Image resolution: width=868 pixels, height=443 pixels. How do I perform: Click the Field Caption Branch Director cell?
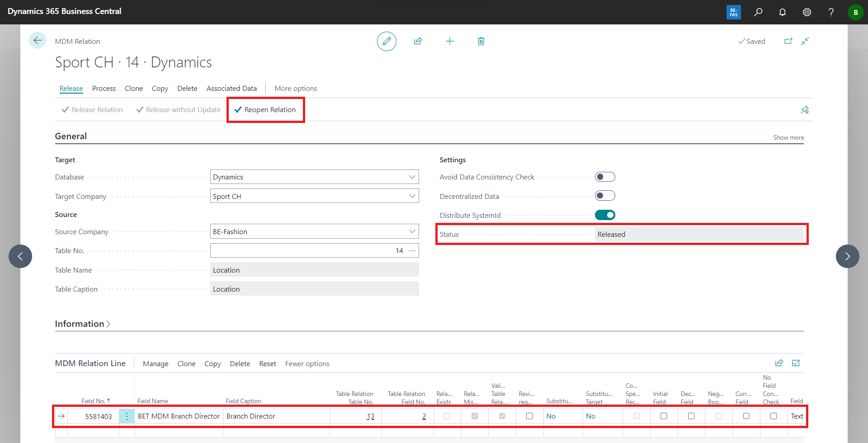point(276,416)
